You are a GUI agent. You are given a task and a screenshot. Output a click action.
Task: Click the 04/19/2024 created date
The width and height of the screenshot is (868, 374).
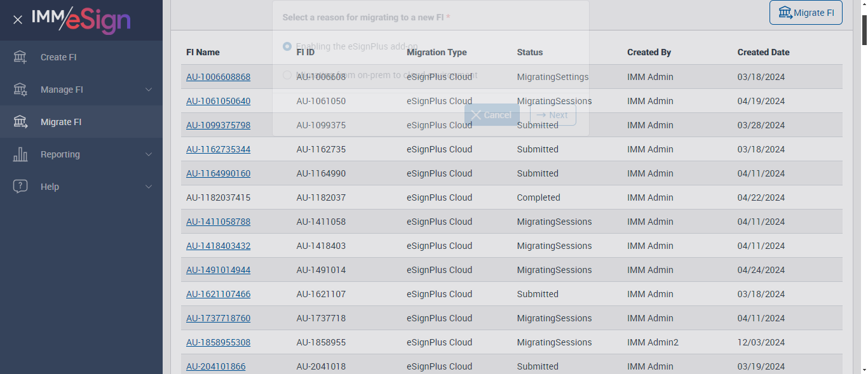[761, 101]
